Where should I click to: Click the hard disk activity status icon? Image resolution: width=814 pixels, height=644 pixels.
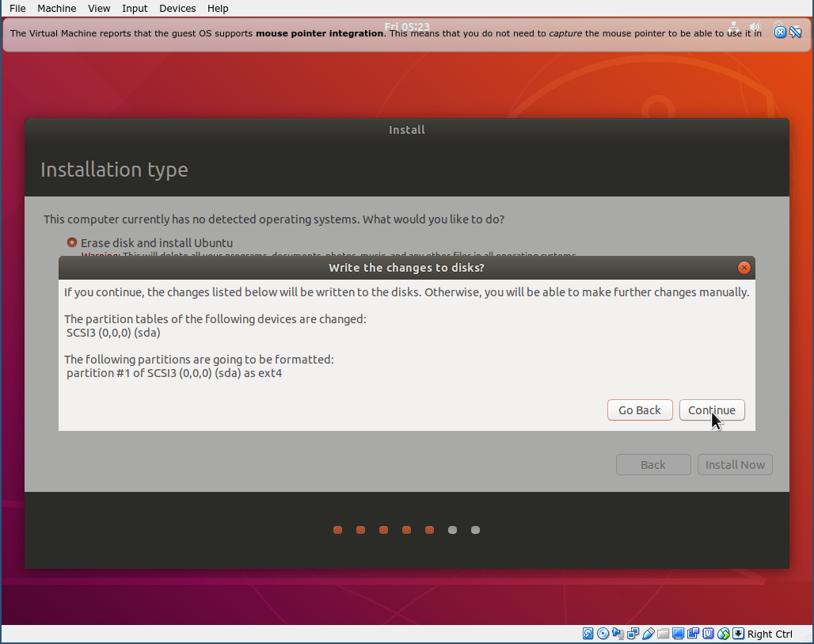[588, 634]
